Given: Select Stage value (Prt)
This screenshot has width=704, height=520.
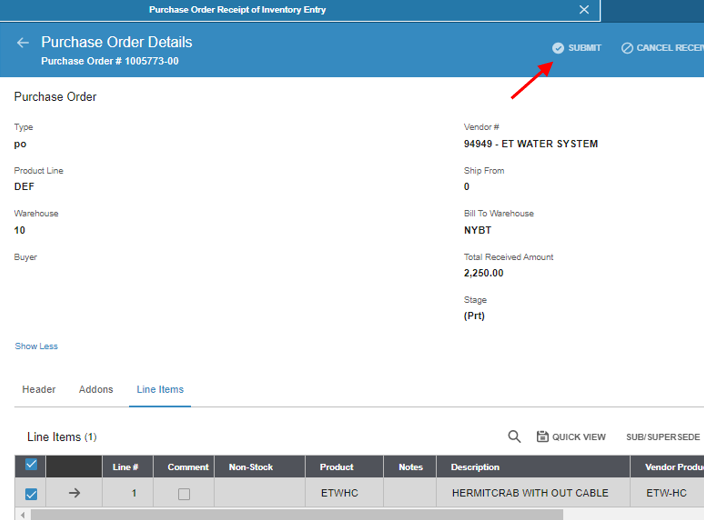Looking at the screenshot, I should (474, 316).
